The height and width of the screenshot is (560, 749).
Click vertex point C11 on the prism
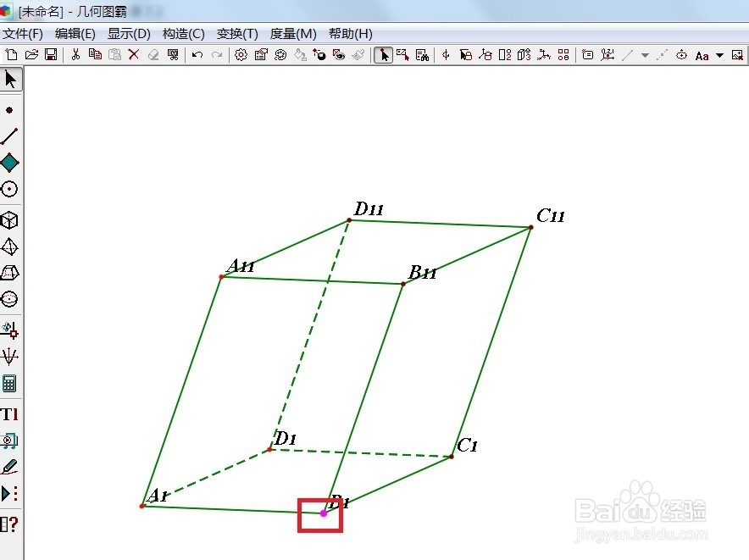(x=530, y=227)
